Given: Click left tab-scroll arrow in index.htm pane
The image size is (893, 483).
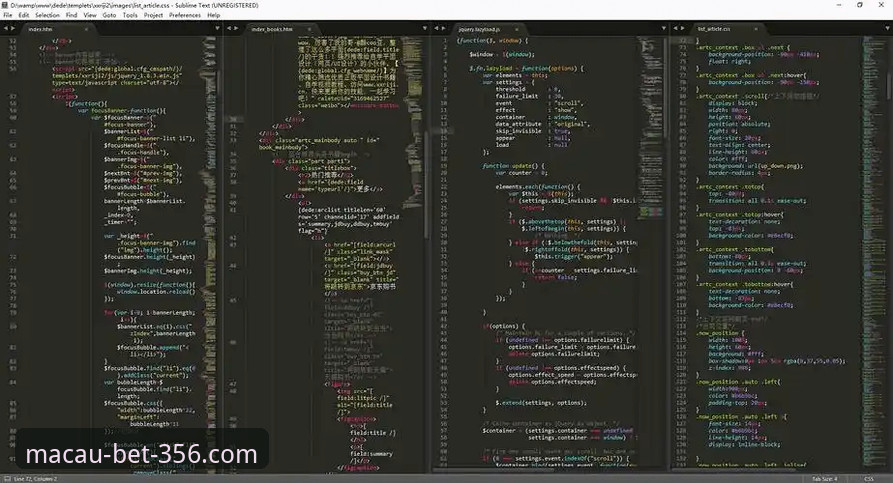Looking at the screenshot, I should [x=6, y=28].
